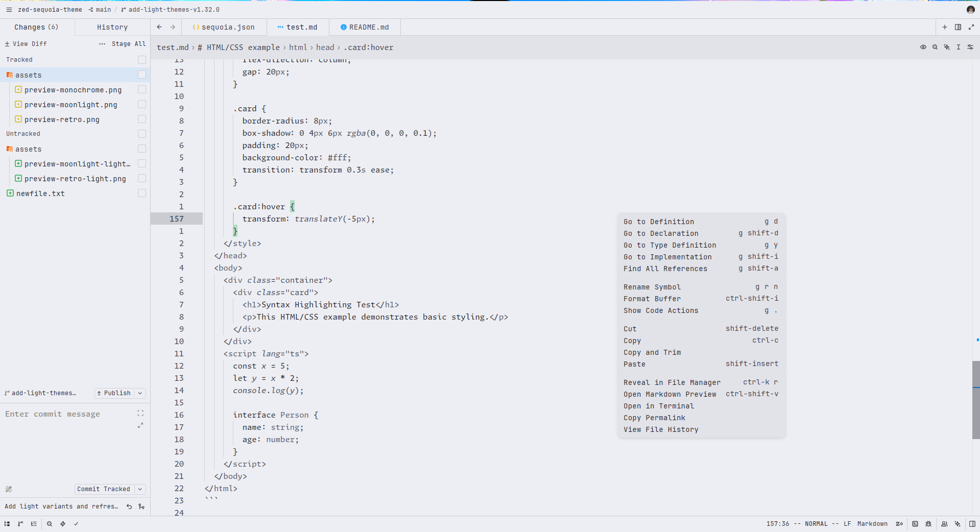Open the split pane icon in tab bar
The image size is (980, 532).
click(x=958, y=27)
